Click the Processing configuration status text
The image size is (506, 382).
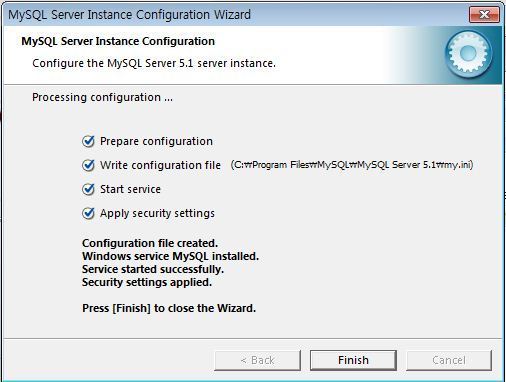(x=102, y=97)
